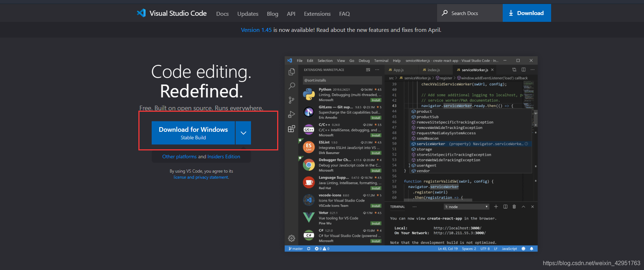Click the Visual Studio Code logo in header
The height and width of the screenshot is (270, 644).
141,13
